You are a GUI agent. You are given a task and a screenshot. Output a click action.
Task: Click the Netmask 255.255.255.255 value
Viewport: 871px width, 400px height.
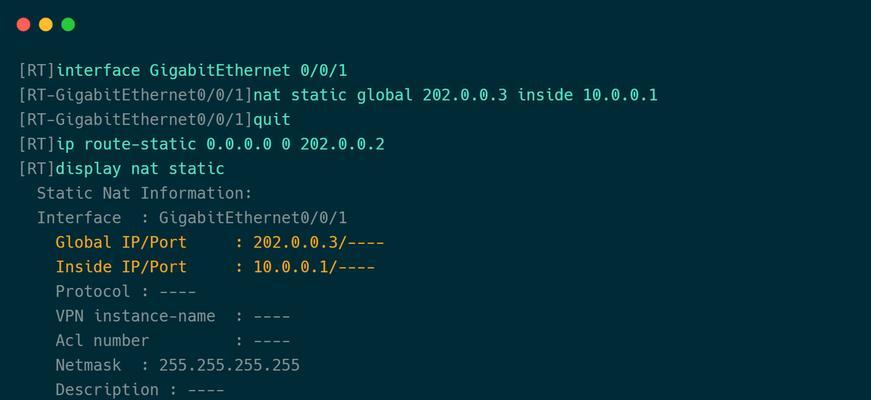click(x=229, y=365)
